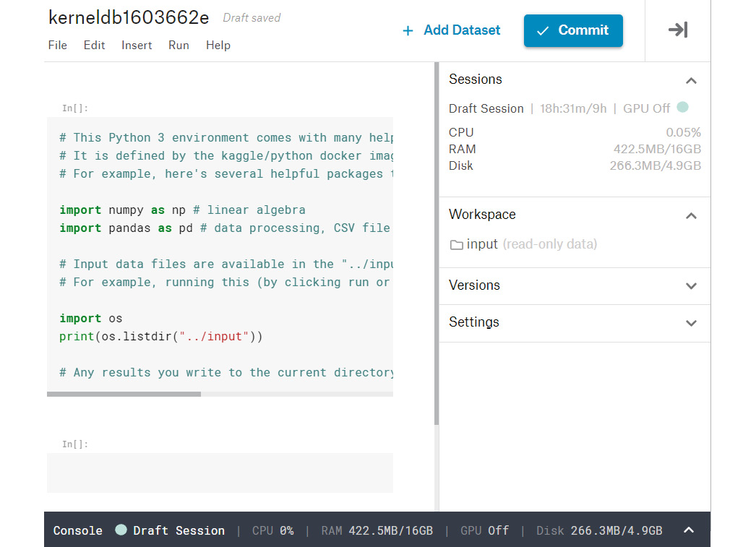Click the notebook vertical scrollbar

point(437,244)
